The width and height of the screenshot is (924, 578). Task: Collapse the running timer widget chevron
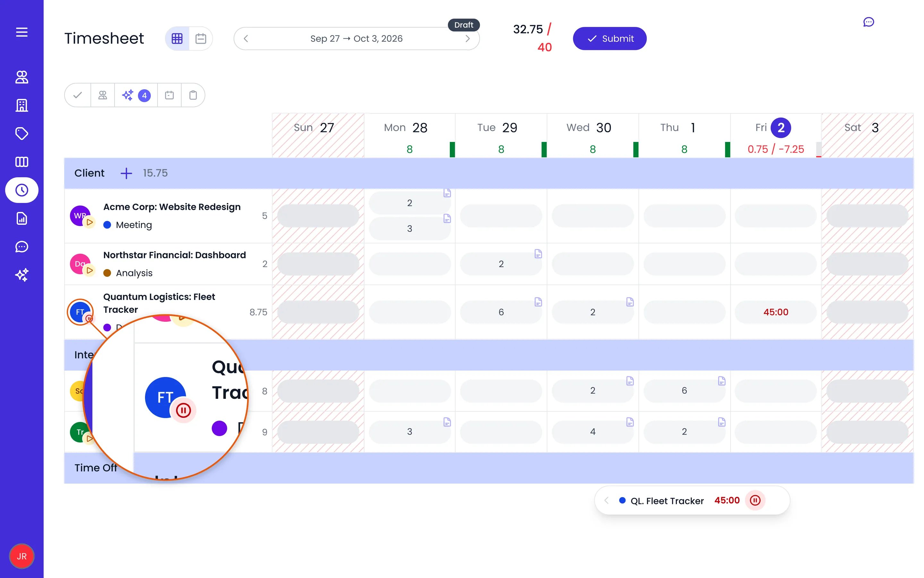point(606,500)
